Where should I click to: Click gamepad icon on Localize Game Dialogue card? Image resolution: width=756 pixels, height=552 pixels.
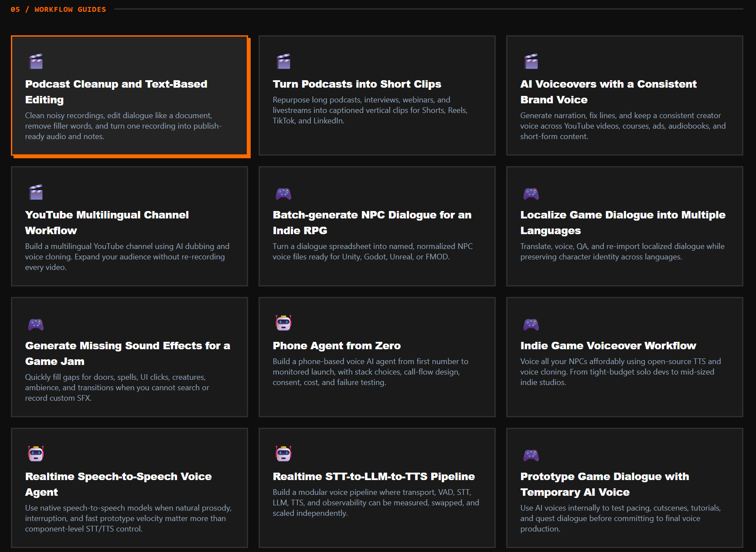point(531,194)
